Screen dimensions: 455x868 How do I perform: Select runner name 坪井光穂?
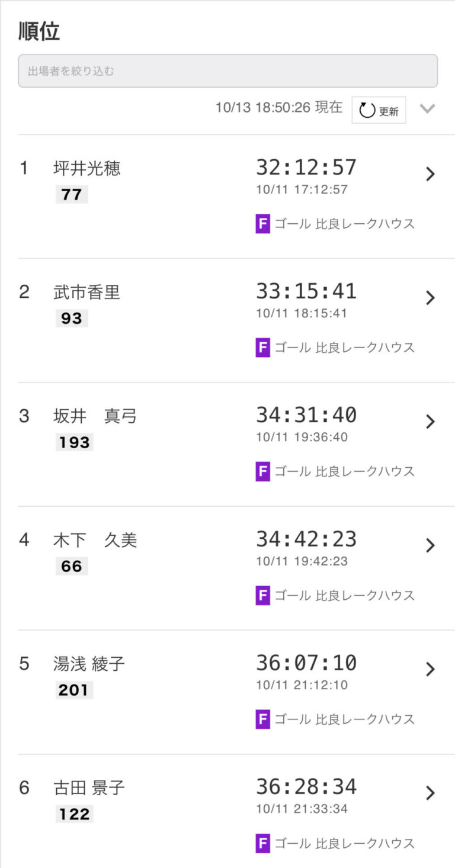[87, 169]
